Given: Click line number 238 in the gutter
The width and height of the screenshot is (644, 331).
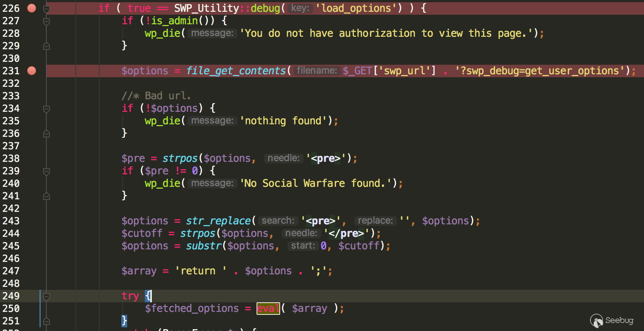Looking at the screenshot, I should 11,158.
